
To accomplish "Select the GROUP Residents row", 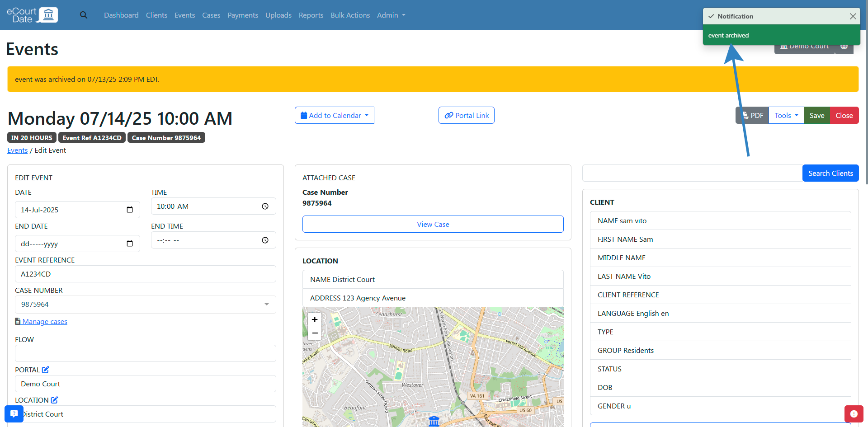I will (721, 350).
